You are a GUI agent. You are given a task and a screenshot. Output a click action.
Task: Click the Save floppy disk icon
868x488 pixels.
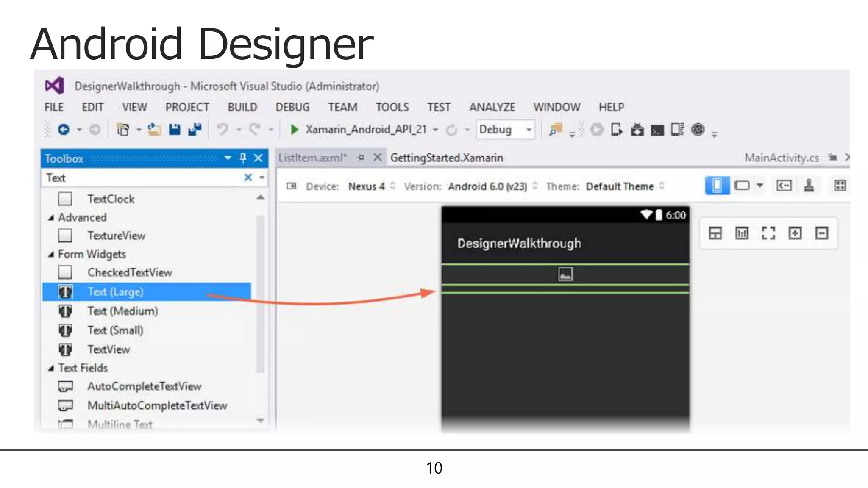(175, 129)
